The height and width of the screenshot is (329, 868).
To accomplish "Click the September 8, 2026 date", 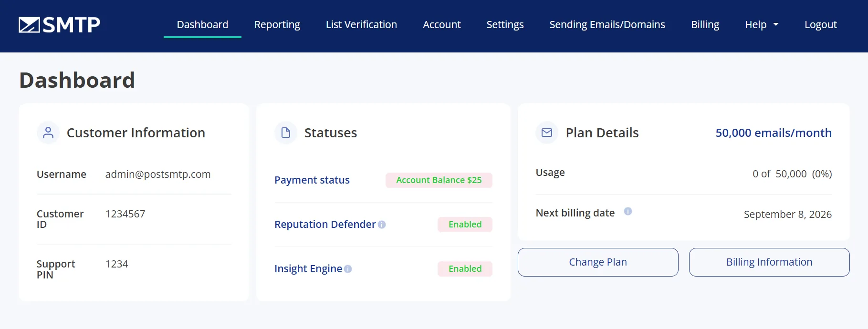I will click(x=788, y=215).
